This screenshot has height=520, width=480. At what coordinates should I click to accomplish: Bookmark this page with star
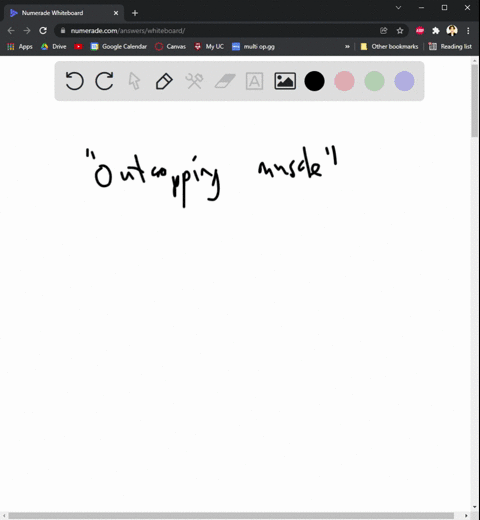(400, 31)
